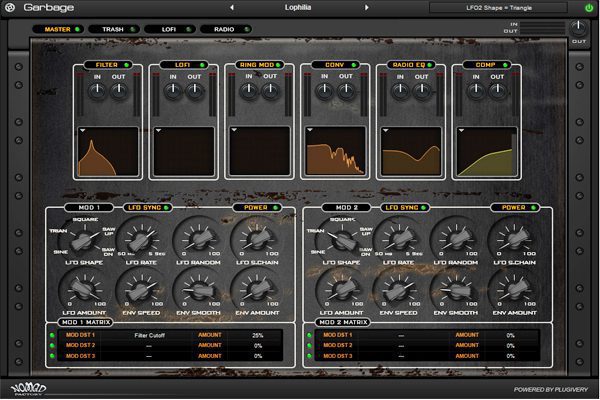
Task: Click the Nomad Factory logo
Action: (28, 389)
